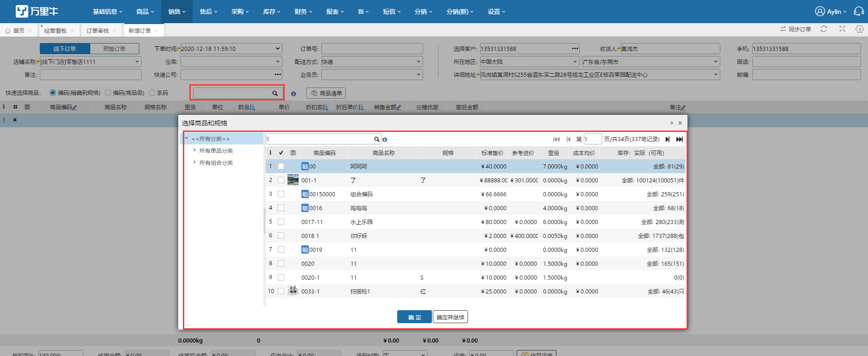Open the 库存 top menu
This screenshot has height=356, width=868.
pos(272,12)
